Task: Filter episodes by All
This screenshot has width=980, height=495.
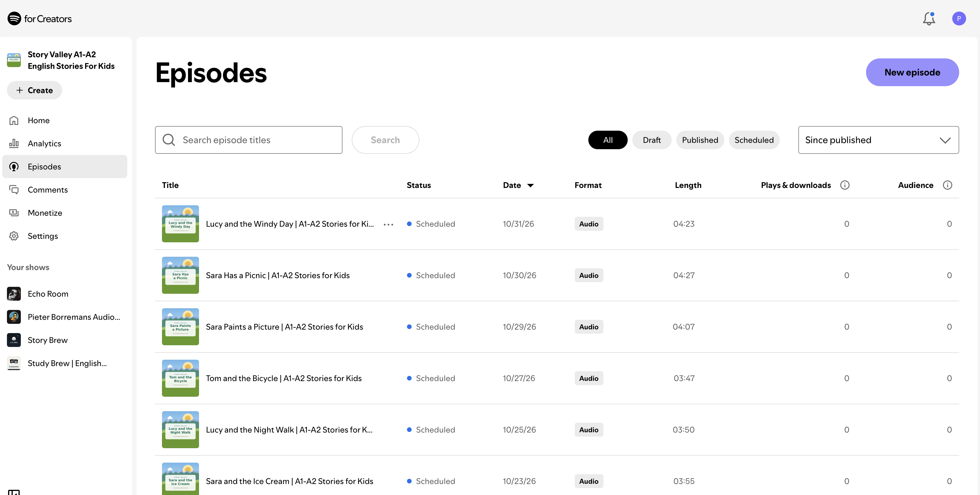Action: point(607,140)
